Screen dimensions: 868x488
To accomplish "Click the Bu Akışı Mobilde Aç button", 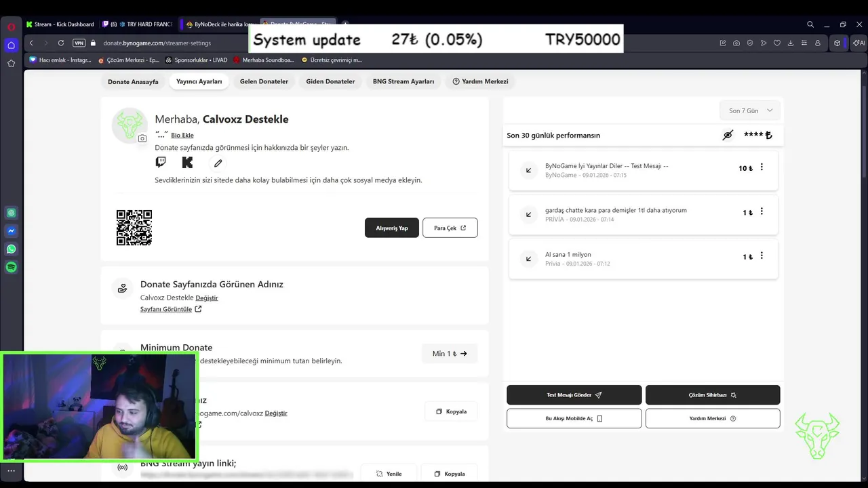I will coord(574,418).
